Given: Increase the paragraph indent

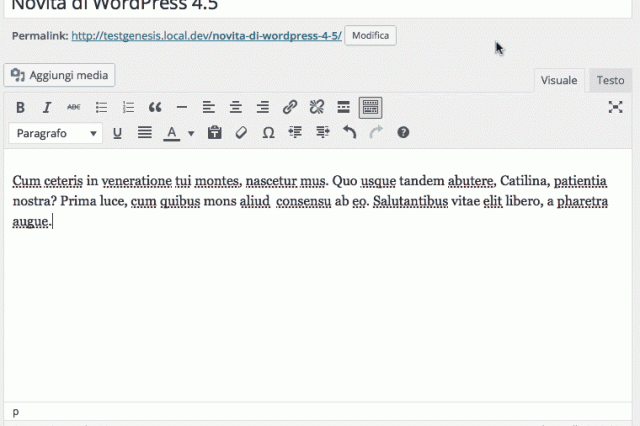Looking at the screenshot, I should (322, 133).
